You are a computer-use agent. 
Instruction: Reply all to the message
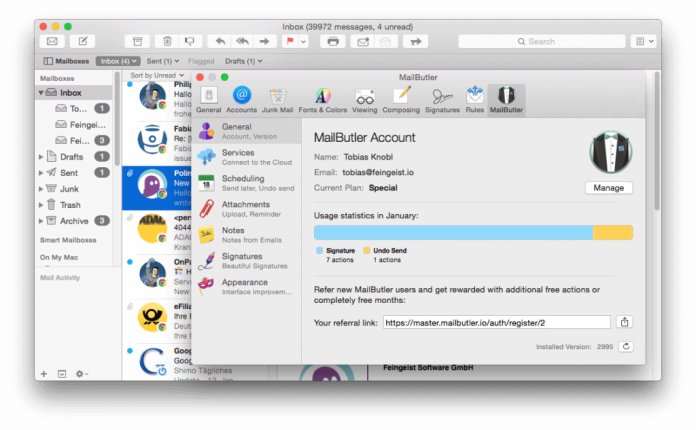pyautogui.click(x=242, y=41)
